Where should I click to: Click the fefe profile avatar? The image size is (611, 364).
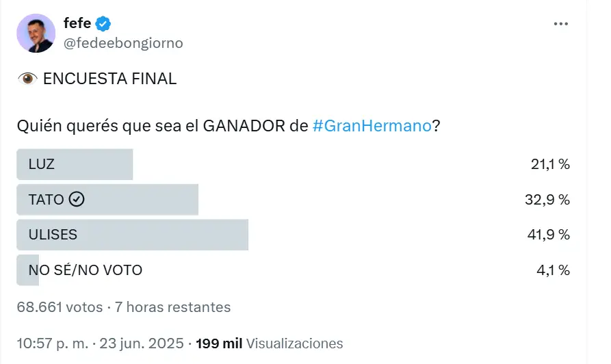coord(36,33)
